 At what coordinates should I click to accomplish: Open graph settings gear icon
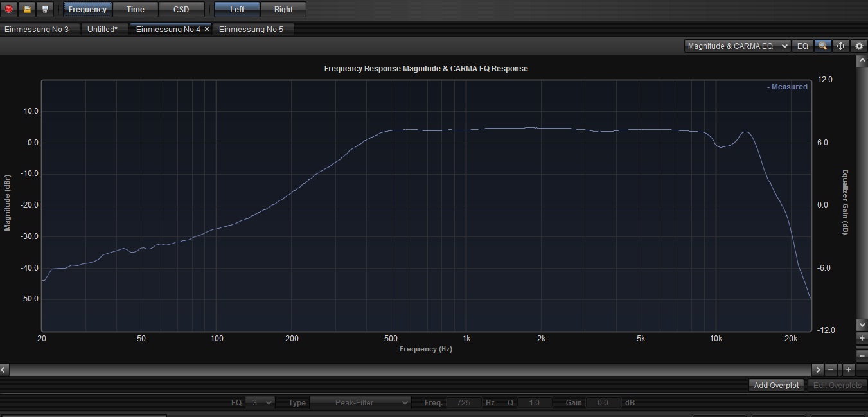[x=859, y=46]
